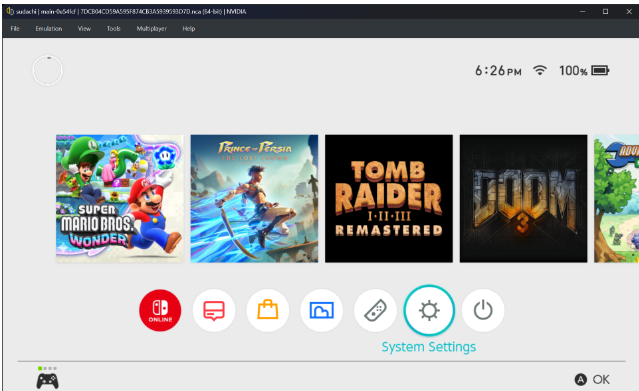Open the Emulation menu

click(x=49, y=29)
